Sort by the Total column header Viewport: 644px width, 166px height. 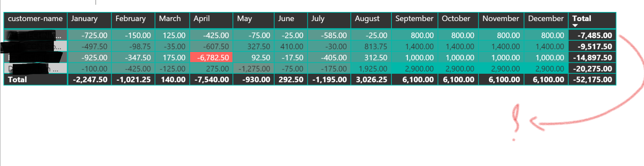[581, 19]
